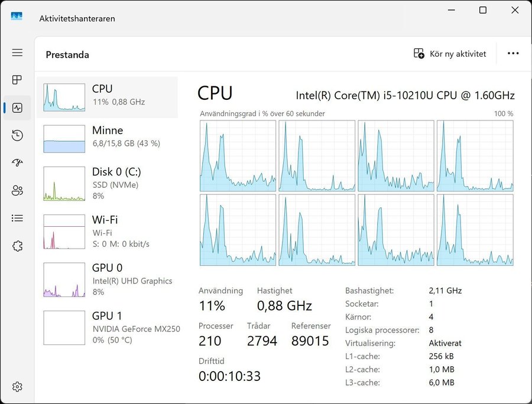Open the Startup apps icon

pos(17,163)
